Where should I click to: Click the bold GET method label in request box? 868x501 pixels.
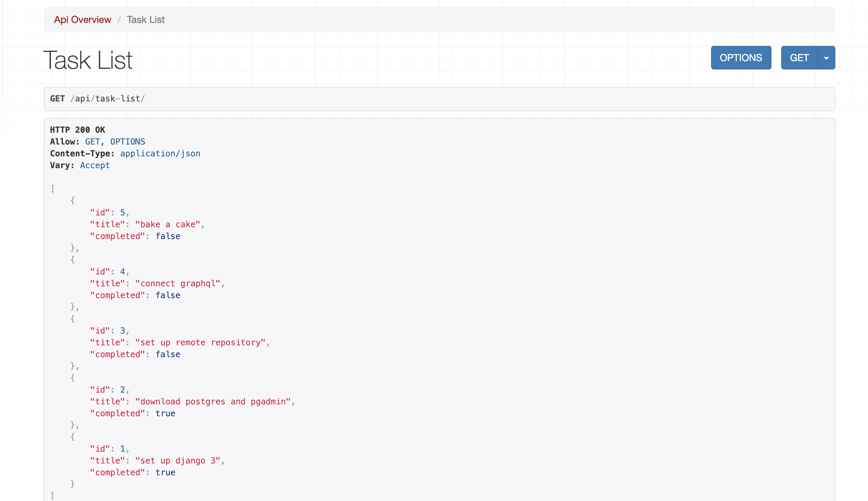click(x=57, y=99)
